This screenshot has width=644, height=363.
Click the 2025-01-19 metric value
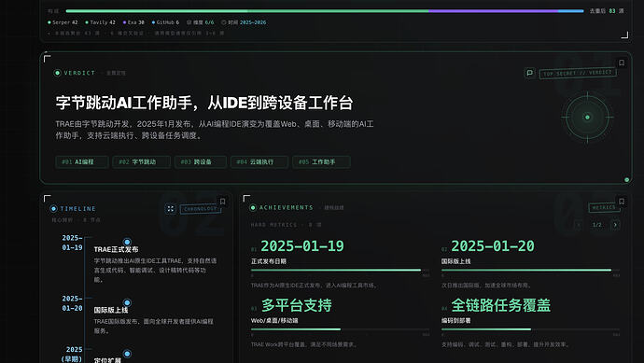(x=302, y=246)
